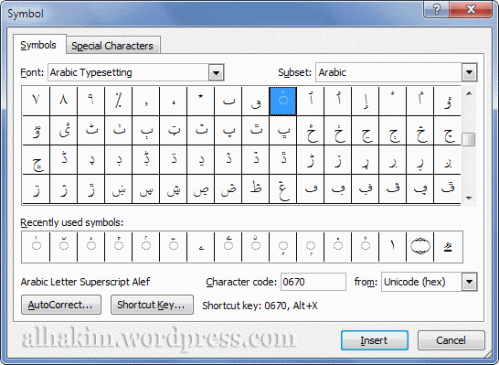The image size is (499, 365).
Task: Select the Arabic-Indic digit nine symbol ٩
Action: click(91, 101)
